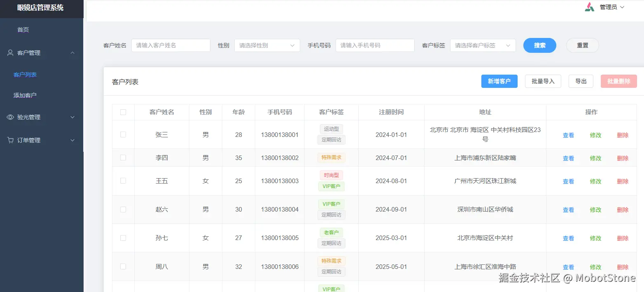Image resolution: width=644 pixels, height=292 pixels.
Task: Expand the 管理员 account menu
Action: pyautogui.click(x=611, y=7)
